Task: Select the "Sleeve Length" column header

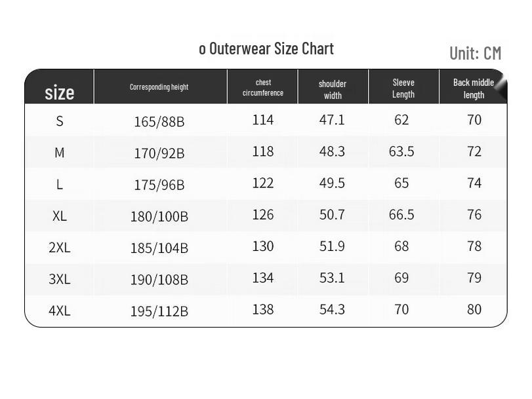Action: 403,88
